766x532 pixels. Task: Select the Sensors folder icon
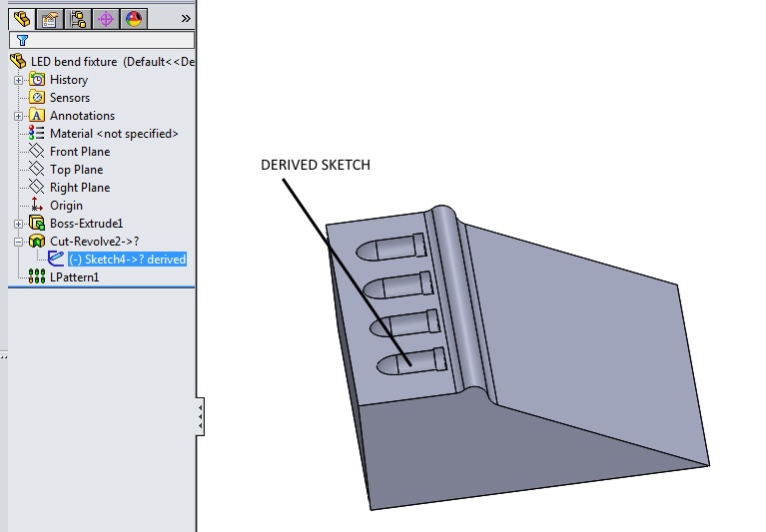pos(37,98)
